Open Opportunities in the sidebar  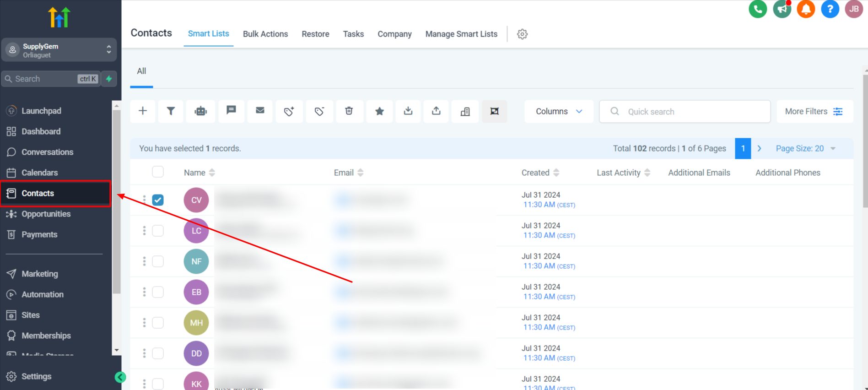click(x=46, y=214)
